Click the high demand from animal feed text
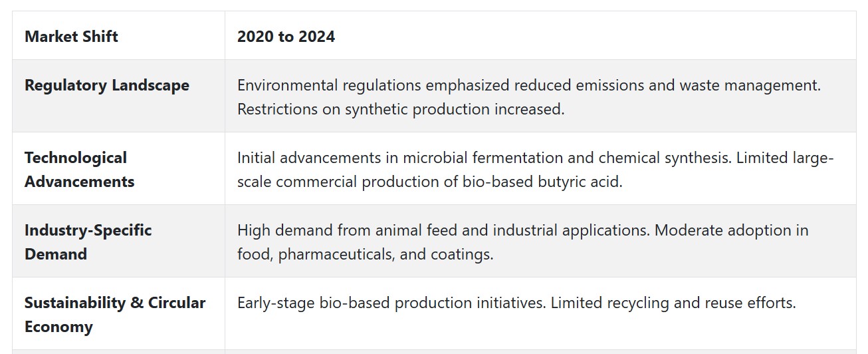 (x=444, y=230)
